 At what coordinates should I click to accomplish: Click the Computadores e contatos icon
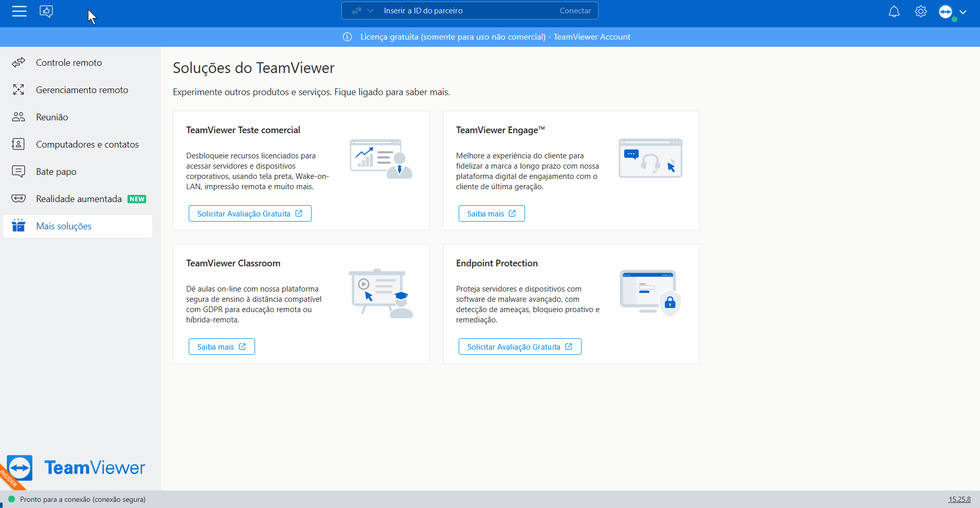pos(19,144)
